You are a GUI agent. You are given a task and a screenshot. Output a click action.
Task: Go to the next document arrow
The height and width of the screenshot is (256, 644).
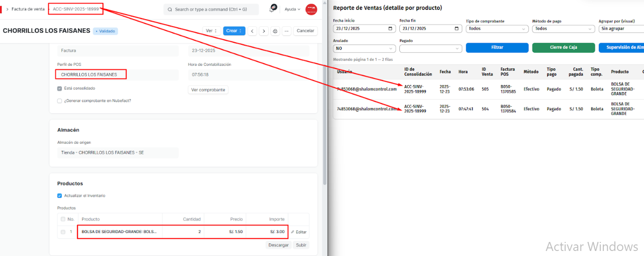[264, 31]
